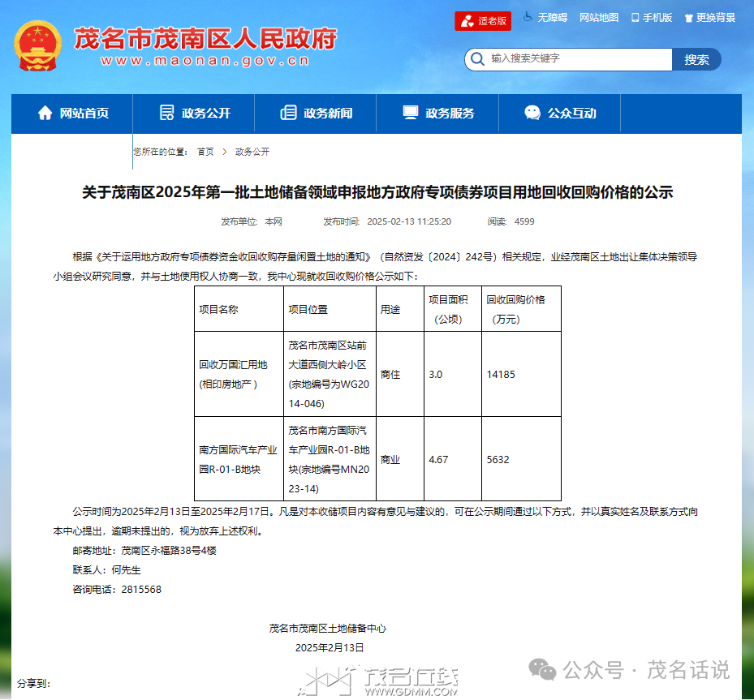Image resolution: width=754 pixels, height=700 pixels.
Task: Click 首页 in the breadcrumb
Action: pyautogui.click(x=205, y=152)
